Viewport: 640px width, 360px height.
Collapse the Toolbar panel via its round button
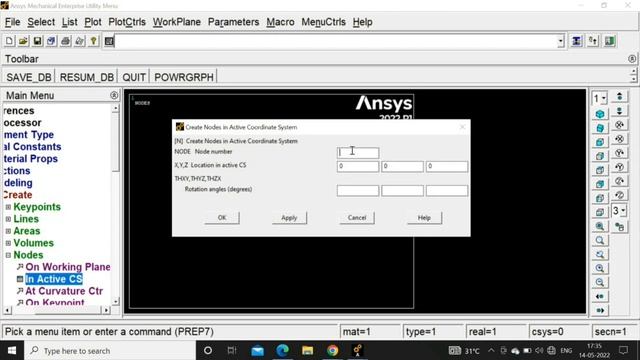(x=632, y=59)
